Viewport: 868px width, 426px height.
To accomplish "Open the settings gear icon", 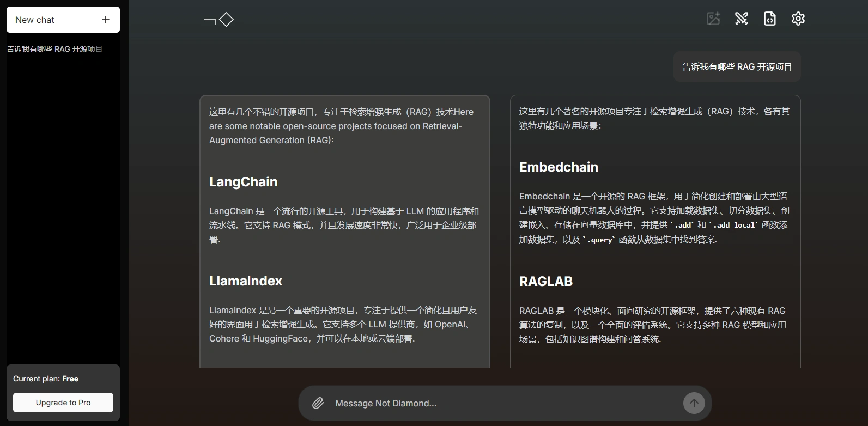I will point(798,19).
